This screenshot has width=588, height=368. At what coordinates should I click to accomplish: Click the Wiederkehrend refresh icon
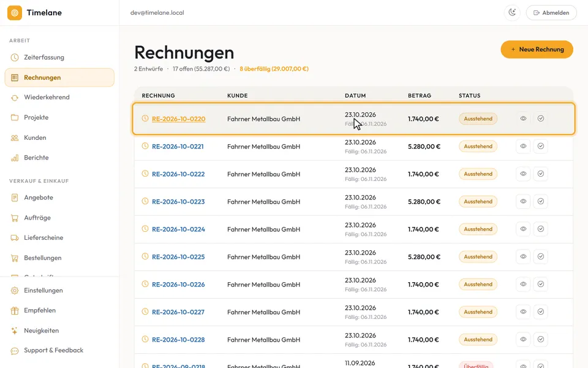click(x=15, y=98)
